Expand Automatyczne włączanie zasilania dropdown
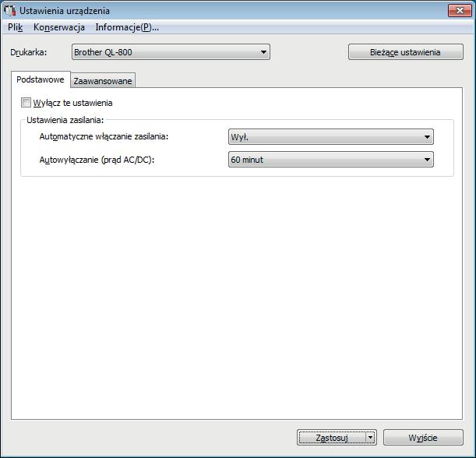The height and width of the screenshot is (458, 476). pyautogui.click(x=330, y=136)
